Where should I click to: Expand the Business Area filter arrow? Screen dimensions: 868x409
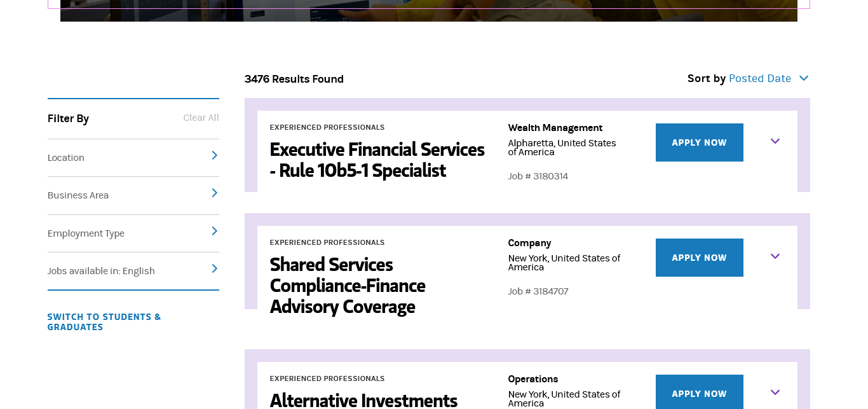point(214,193)
